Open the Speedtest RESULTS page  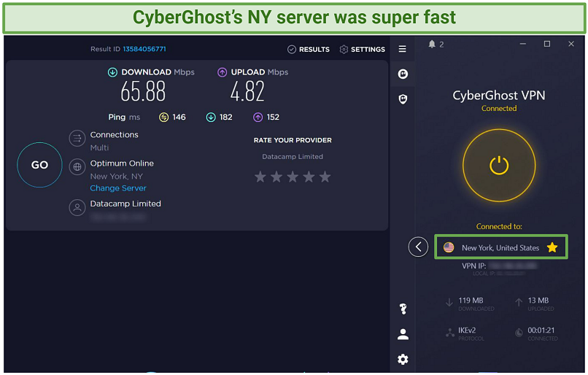[309, 50]
